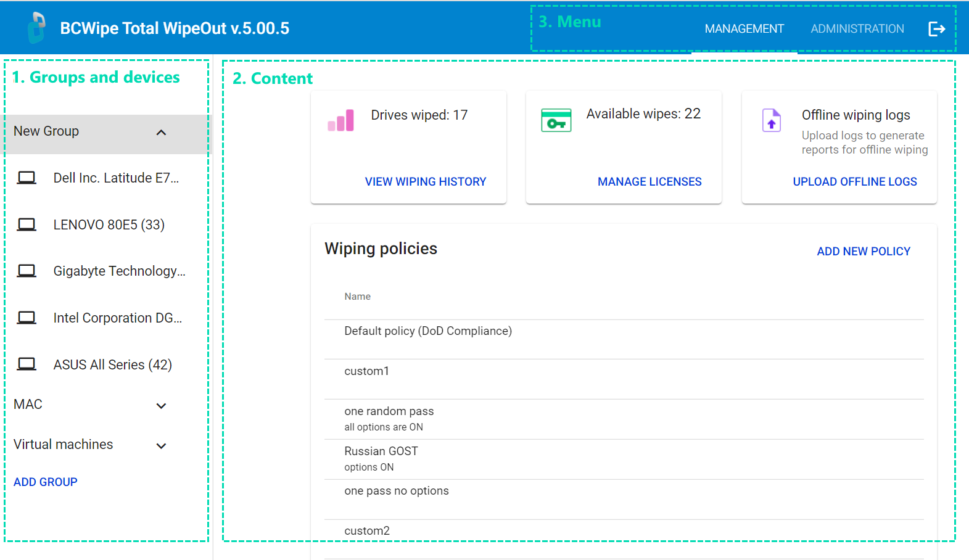Select LENOVO 80E5 (33) device

tap(109, 224)
